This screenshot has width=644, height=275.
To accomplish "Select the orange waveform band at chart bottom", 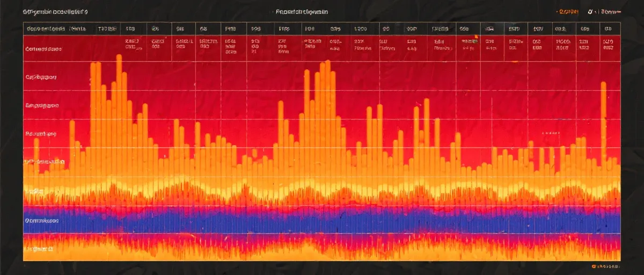I will (322, 248).
